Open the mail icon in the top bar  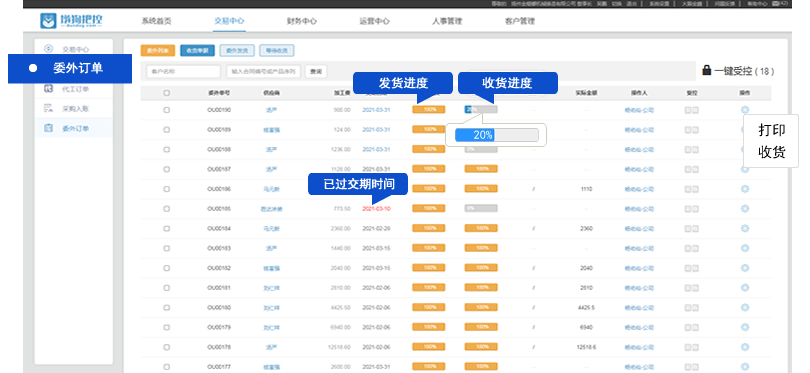point(775,4)
